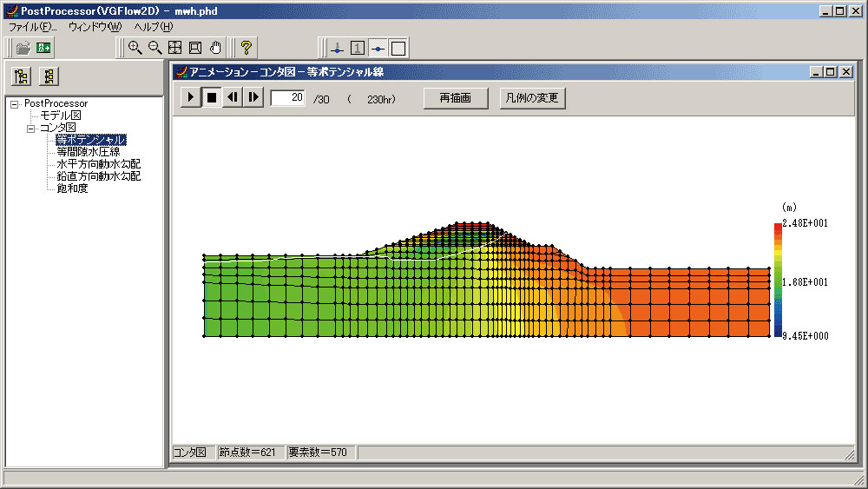The image size is (868, 489).
Task: Collapse the コンタ図 tree branch
Action: coord(31,129)
